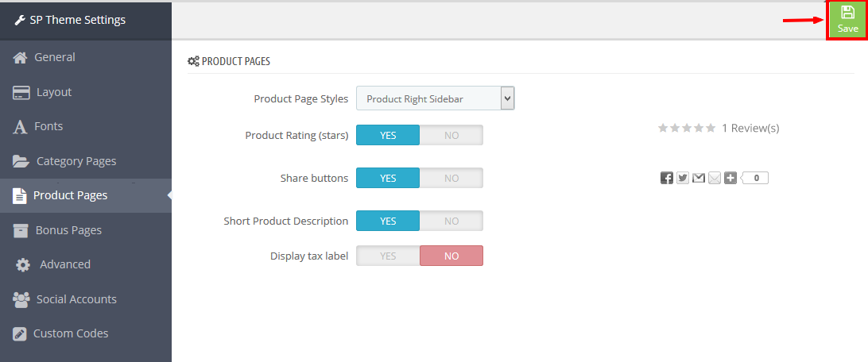Click the Fonts letter A icon
This screenshot has width=868, height=362.
coord(20,126)
